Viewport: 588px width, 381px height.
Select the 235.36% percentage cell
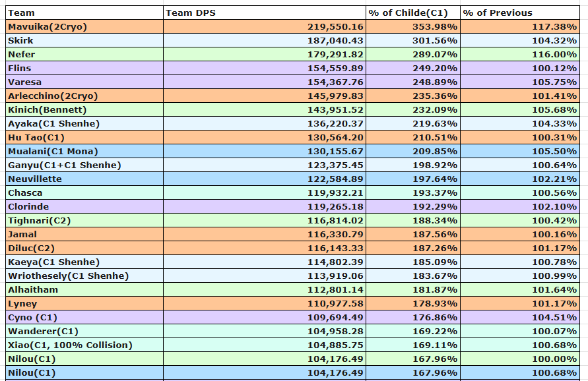click(x=413, y=96)
